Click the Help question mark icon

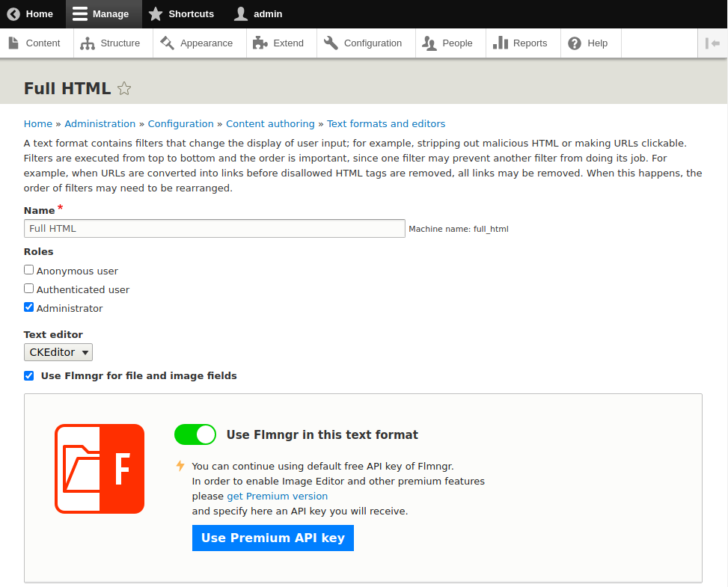[575, 43]
